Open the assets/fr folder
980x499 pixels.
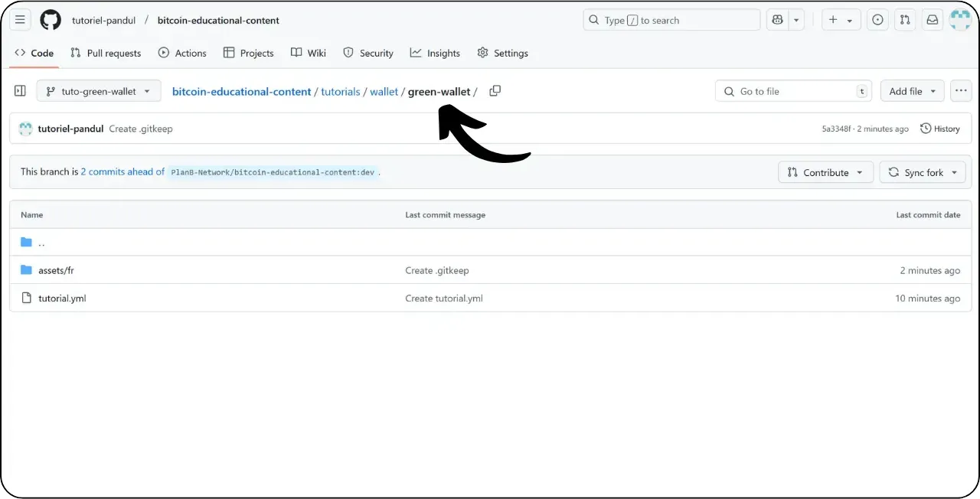coord(57,270)
